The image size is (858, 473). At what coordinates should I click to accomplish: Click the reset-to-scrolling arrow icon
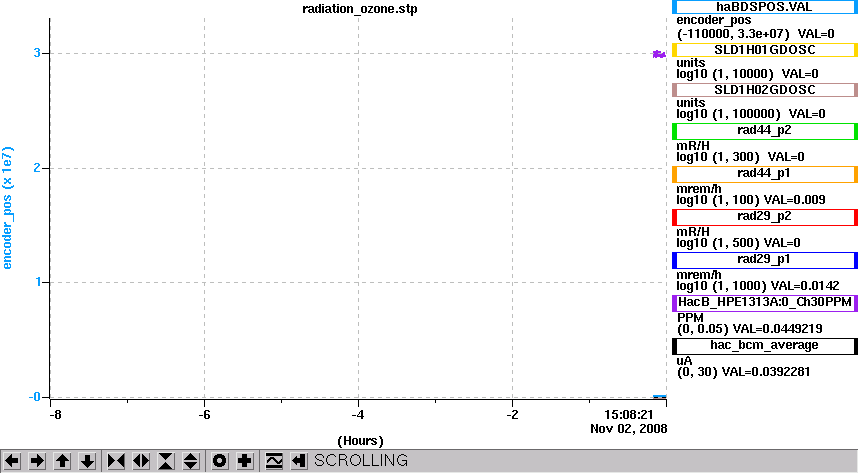[298, 461]
